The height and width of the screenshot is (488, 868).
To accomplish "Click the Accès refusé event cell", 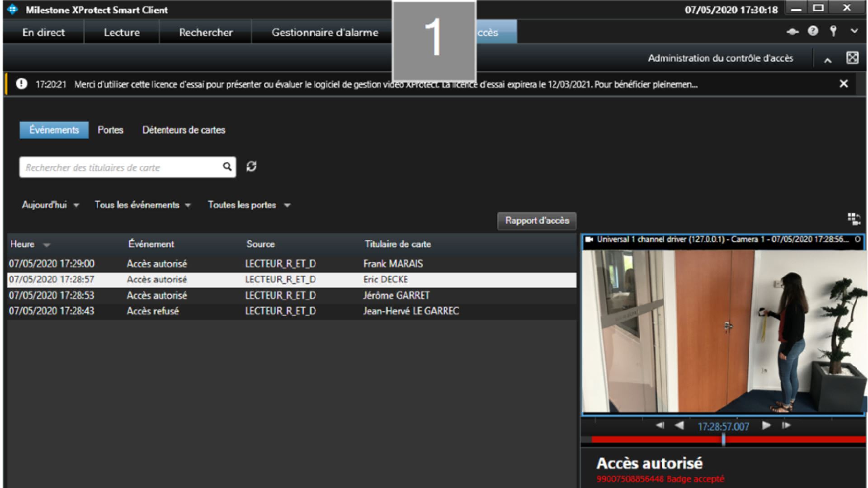I will pyautogui.click(x=153, y=311).
